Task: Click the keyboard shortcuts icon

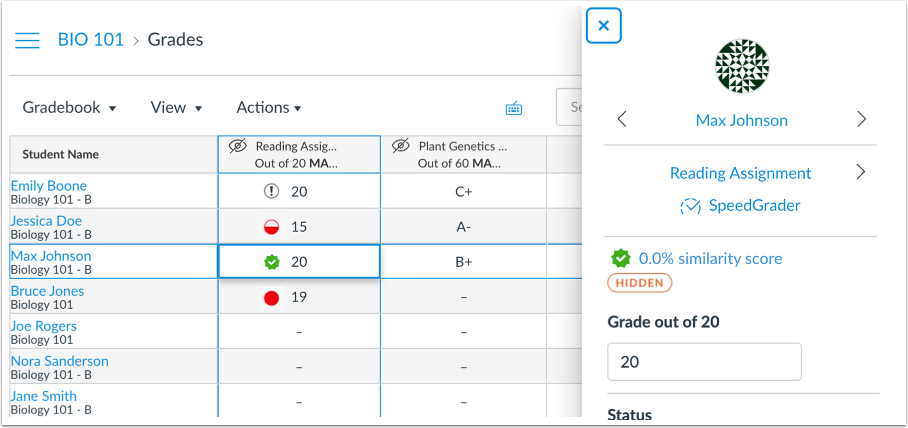Action: [x=514, y=108]
